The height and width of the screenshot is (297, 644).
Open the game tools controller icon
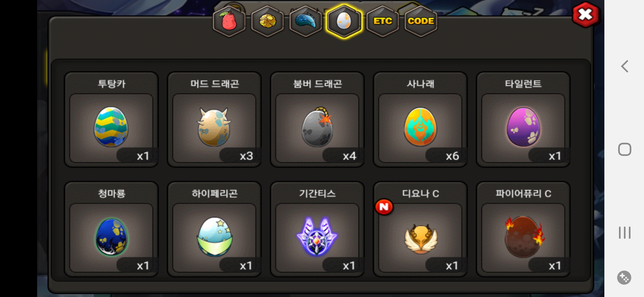[624, 277]
